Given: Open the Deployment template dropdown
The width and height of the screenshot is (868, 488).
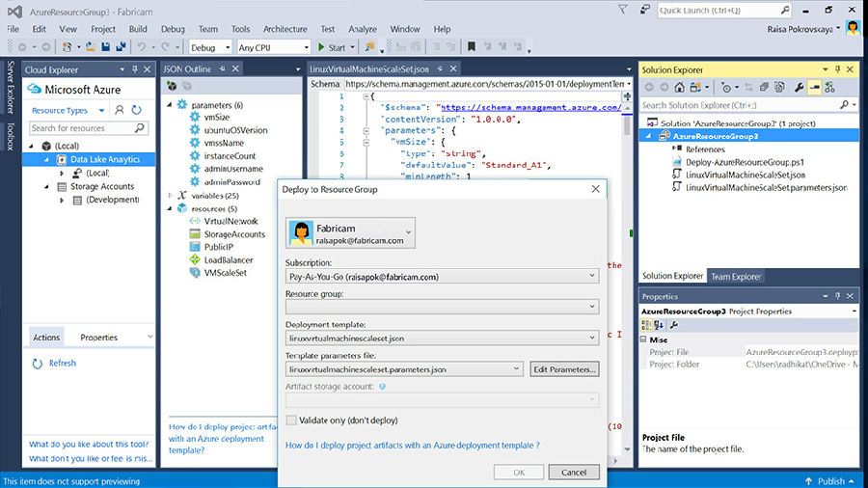Looking at the screenshot, I should [592, 338].
